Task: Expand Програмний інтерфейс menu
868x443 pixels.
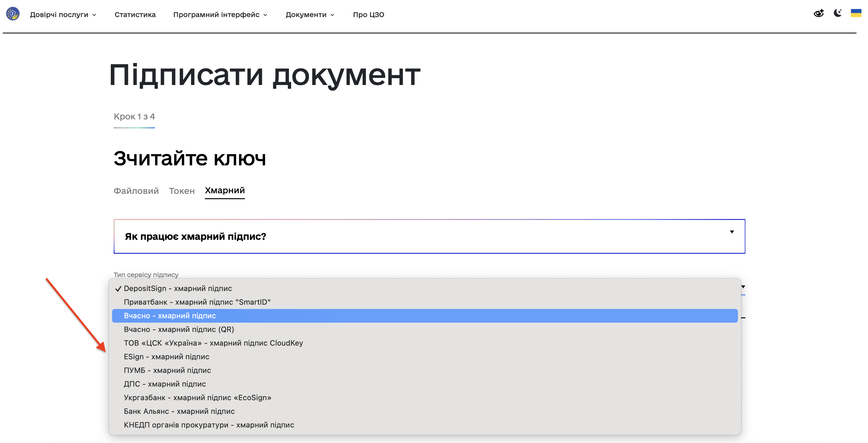Action: (x=220, y=15)
